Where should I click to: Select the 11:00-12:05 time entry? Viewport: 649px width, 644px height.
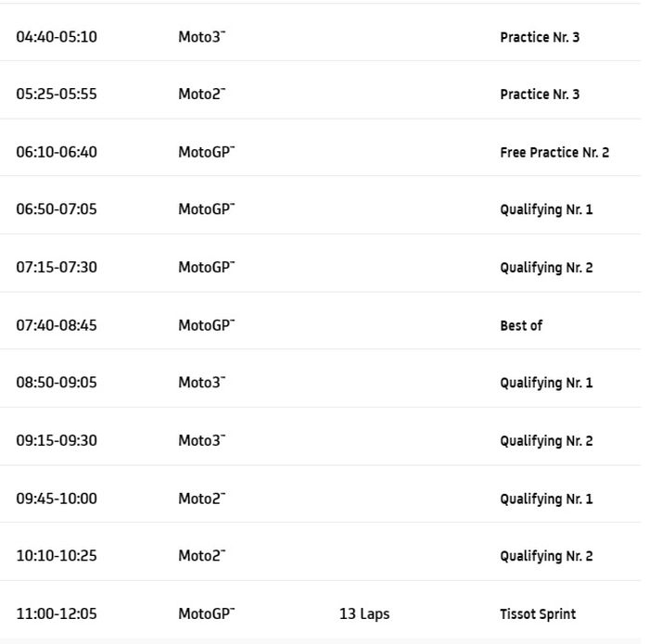[57, 613]
